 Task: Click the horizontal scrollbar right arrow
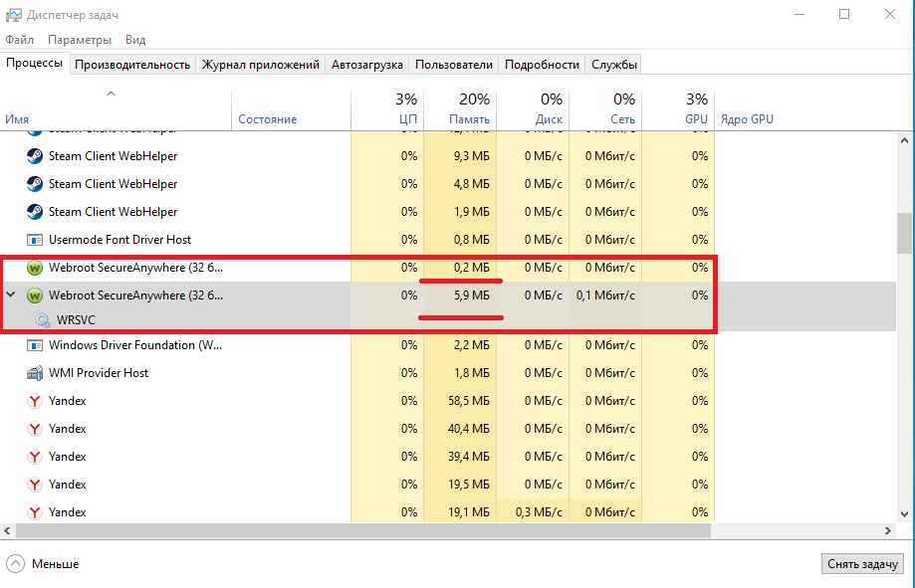click(888, 531)
